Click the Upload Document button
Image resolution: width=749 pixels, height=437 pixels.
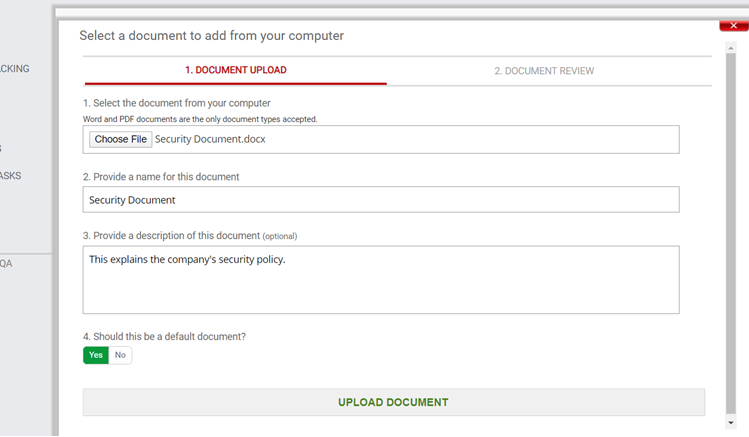pos(393,402)
